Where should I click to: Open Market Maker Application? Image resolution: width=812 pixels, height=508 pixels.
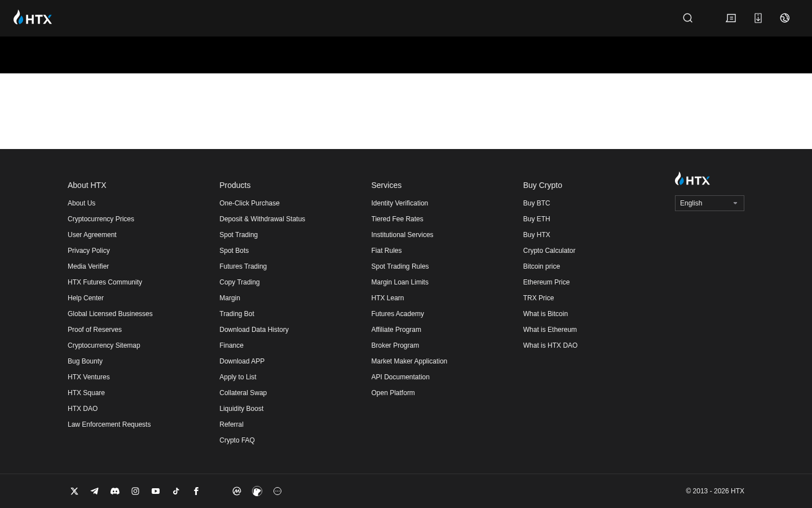pos(409,361)
